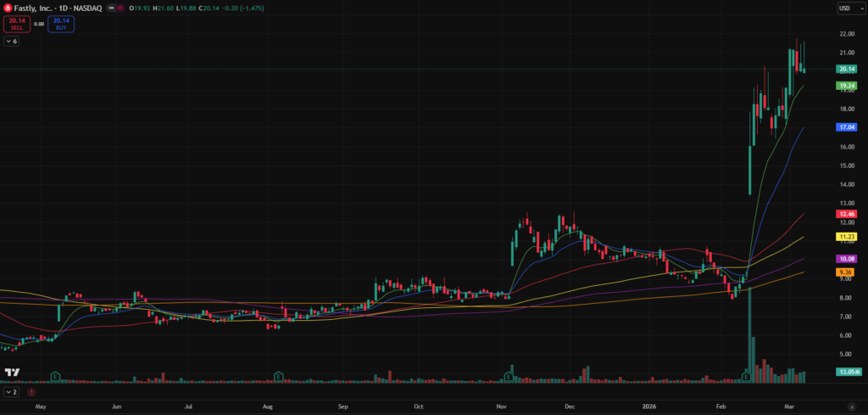Click the earnings marker icon near May
The width and height of the screenshot is (868, 415).
pyautogui.click(x=55, y=375)
